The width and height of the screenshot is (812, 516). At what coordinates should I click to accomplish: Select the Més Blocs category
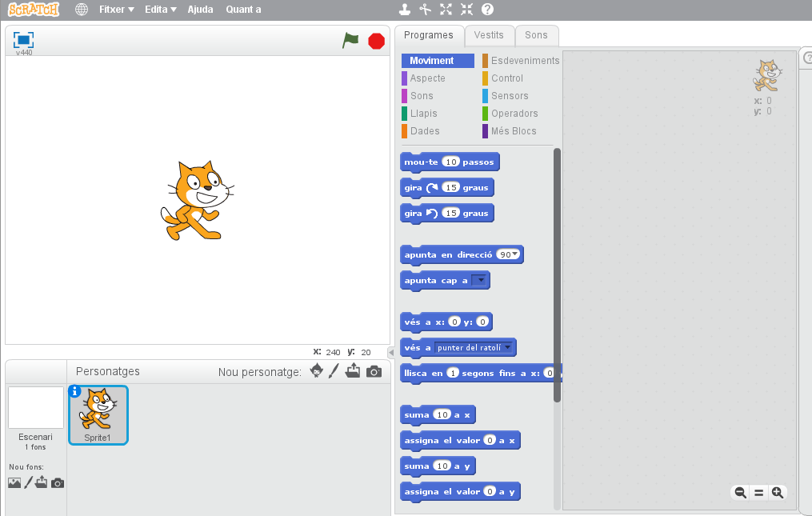[513, 131]
